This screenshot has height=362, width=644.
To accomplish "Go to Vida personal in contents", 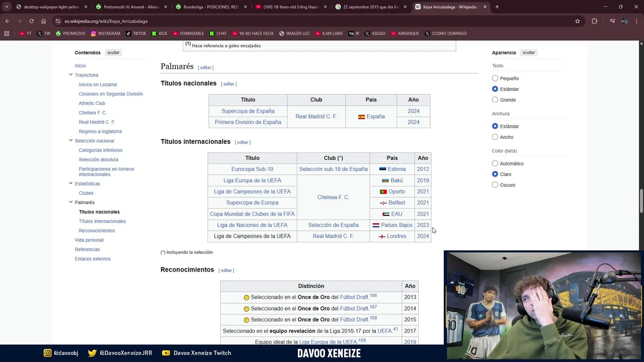I will 89,240.
